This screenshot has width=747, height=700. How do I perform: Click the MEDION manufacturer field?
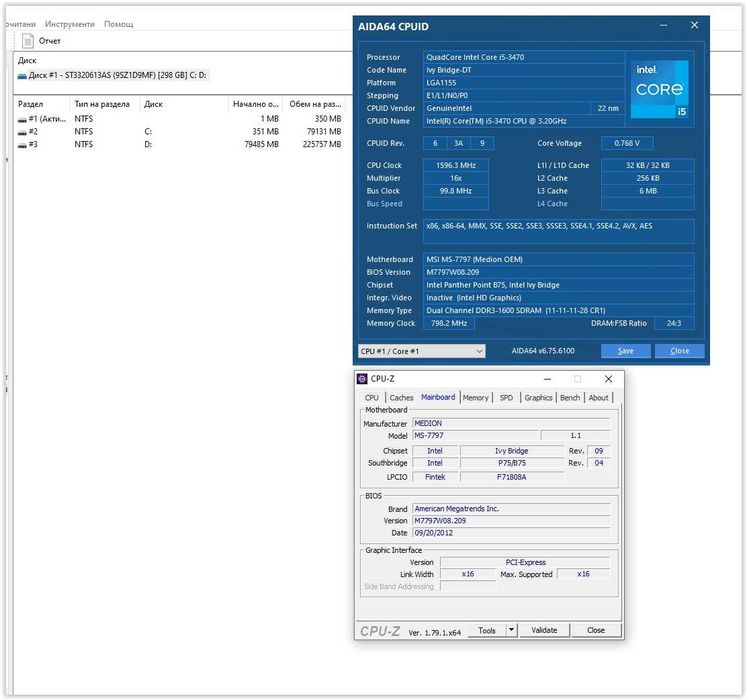point(511,423)
